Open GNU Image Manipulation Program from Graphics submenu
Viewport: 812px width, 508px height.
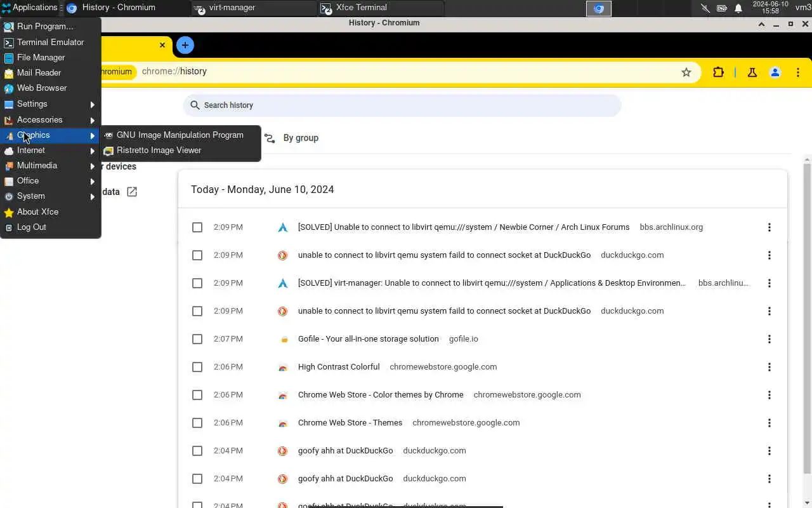[x=180, y=135]
